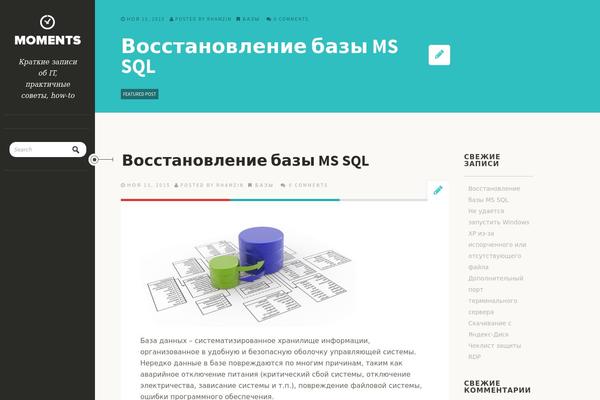Open the Базы category in header meta
The height and width of the screenshot is (400, 600).
(251, 19)
